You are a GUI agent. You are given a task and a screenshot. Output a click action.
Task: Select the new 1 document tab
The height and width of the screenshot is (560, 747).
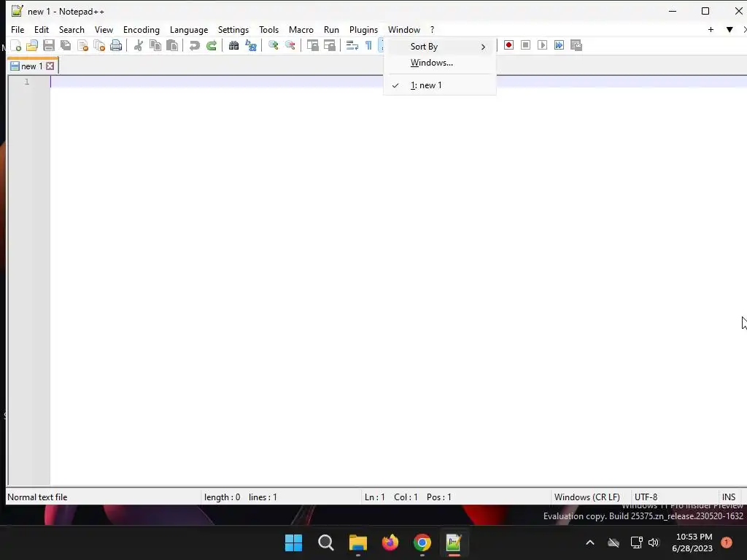(x=32, y=66)
